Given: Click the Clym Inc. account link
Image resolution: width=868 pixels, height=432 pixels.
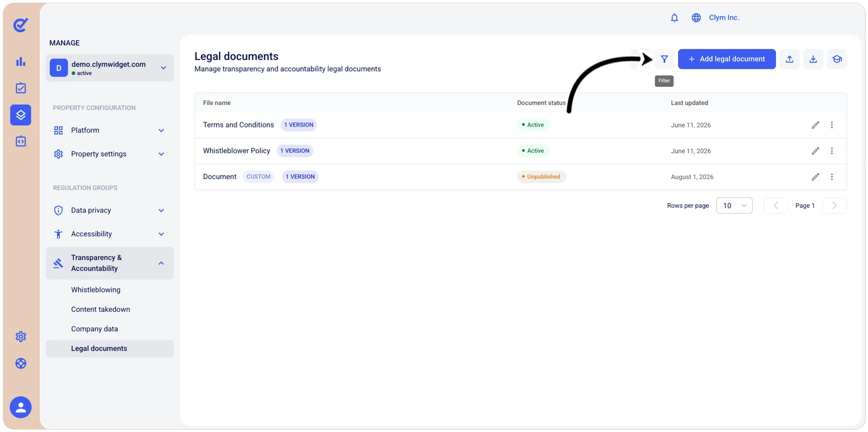Looking at the screenshot, I should pyautogui.click(x=724, y=18).
